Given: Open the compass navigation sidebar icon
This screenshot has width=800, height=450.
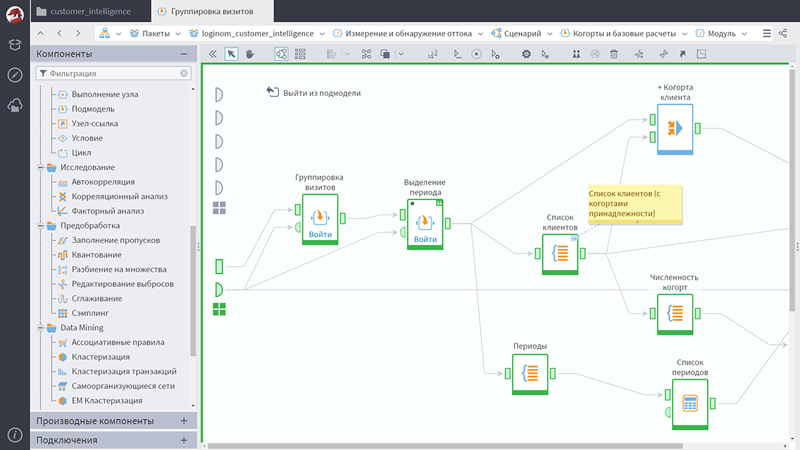Looking at the screenshot, I should point(15,75).
